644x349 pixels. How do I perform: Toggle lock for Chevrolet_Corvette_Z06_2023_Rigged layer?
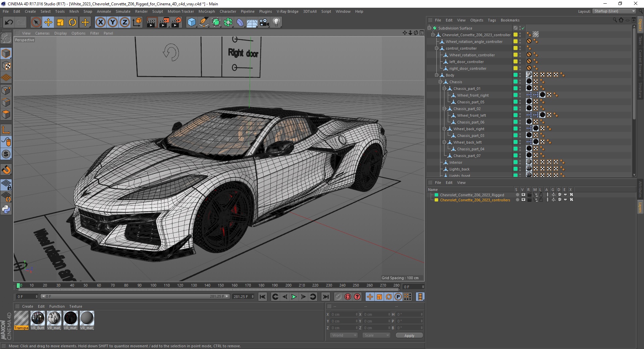541,195
